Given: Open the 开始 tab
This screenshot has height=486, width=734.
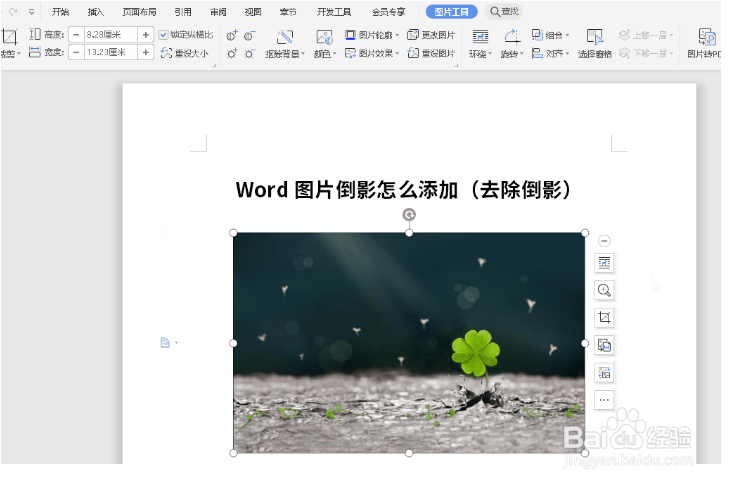Looking at the screenshot, I should click(x=60, y=12).
